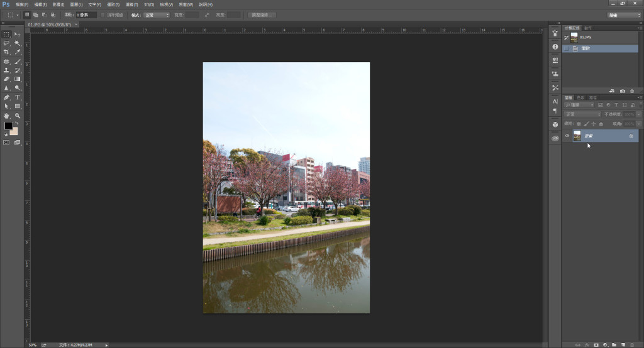644x348 pixels.
Task: Click the feather value input field
Action: click(86, 14)
